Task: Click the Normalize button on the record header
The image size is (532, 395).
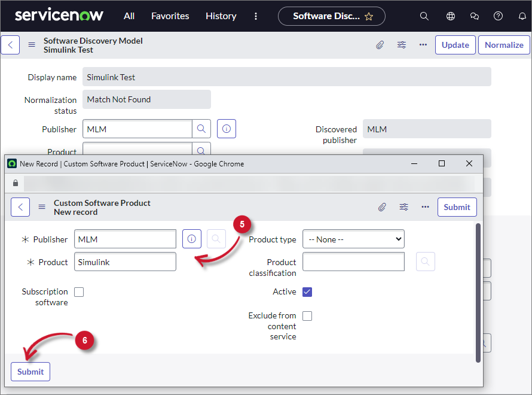Action: point(504,44)
